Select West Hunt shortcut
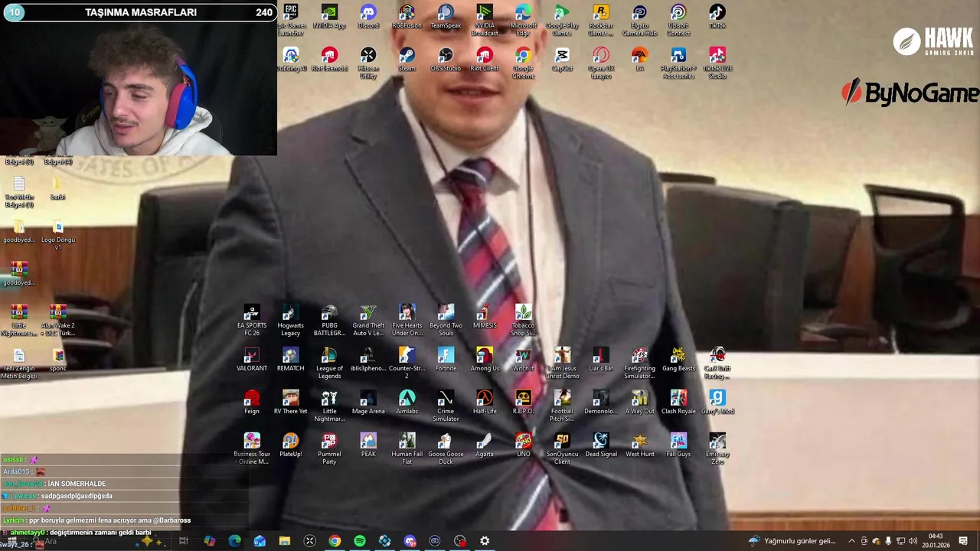 [639, 445]
